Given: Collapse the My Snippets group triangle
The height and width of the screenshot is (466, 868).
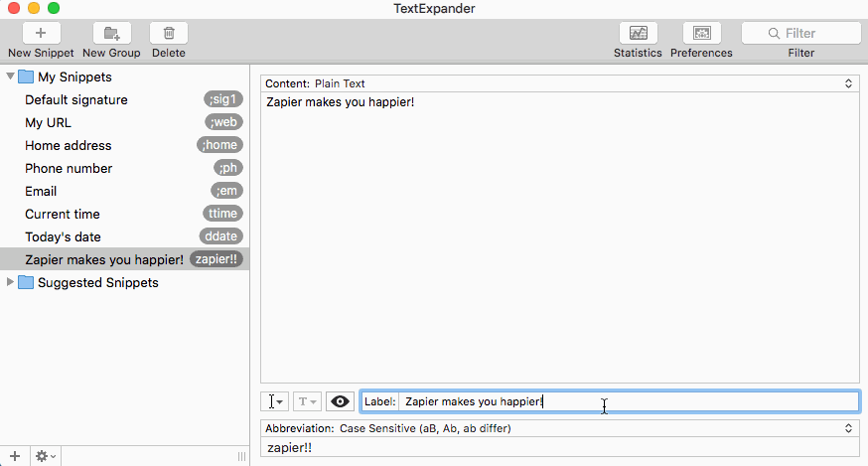Looking at the screenshot, I should (10, 77).
